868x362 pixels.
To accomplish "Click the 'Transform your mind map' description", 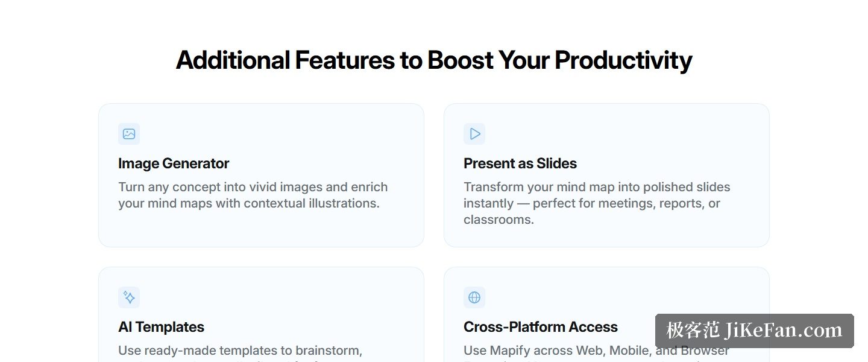I will click(x=597, y=203).
